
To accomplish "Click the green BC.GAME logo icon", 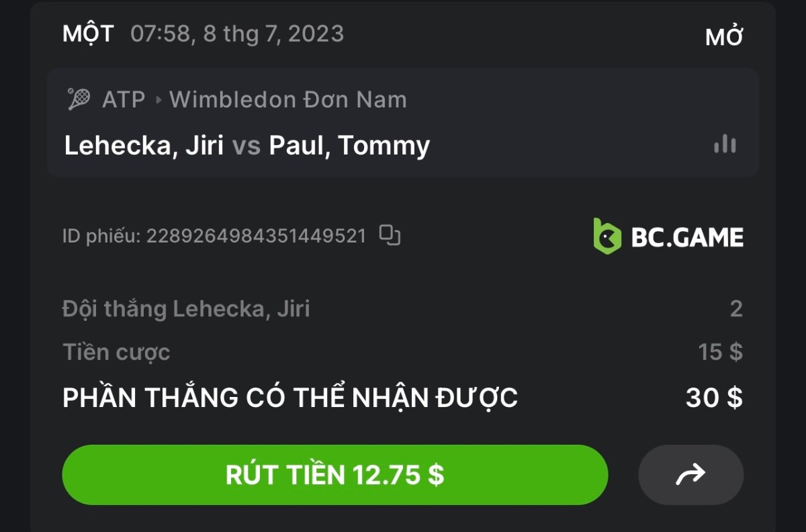I will point(607,236).
